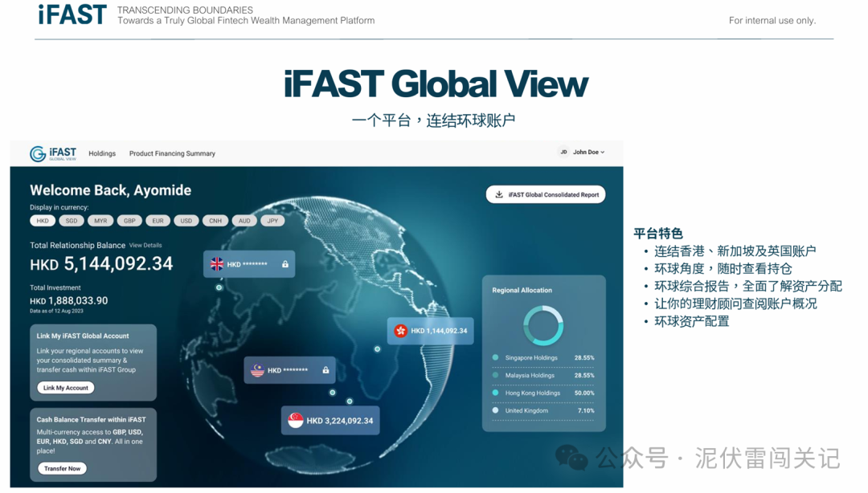Click the Malaysia Holdings label
This screenshot has height=493, width=868.
pyautogui.click(x=530, y=376)
